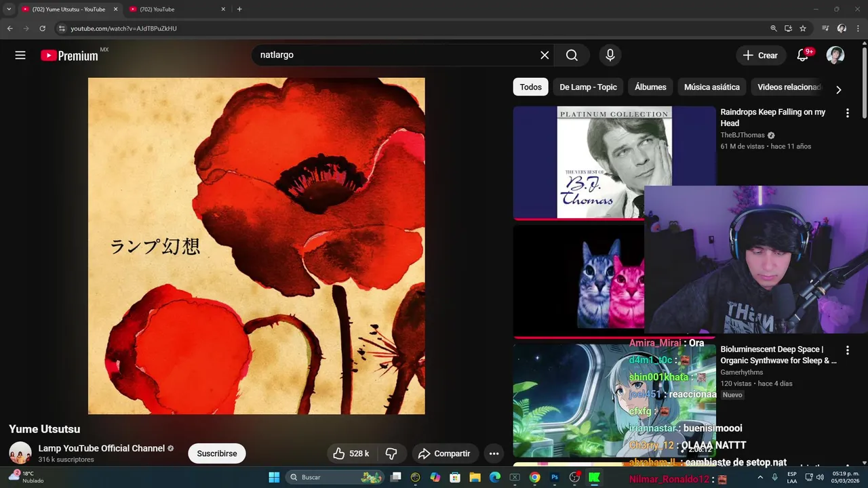Open a new Chrome tab
This screenshot has width=868, height=488.
pos(239,9)
